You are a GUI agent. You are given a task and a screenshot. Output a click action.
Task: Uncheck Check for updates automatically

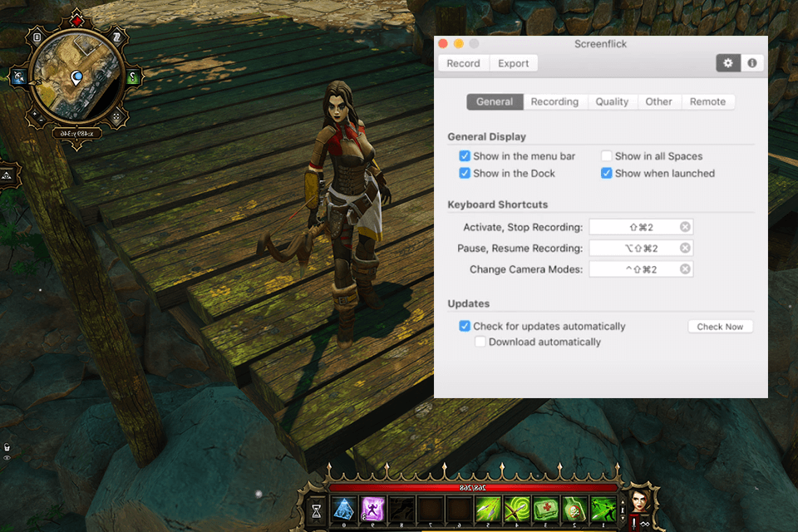coord(464,326)
